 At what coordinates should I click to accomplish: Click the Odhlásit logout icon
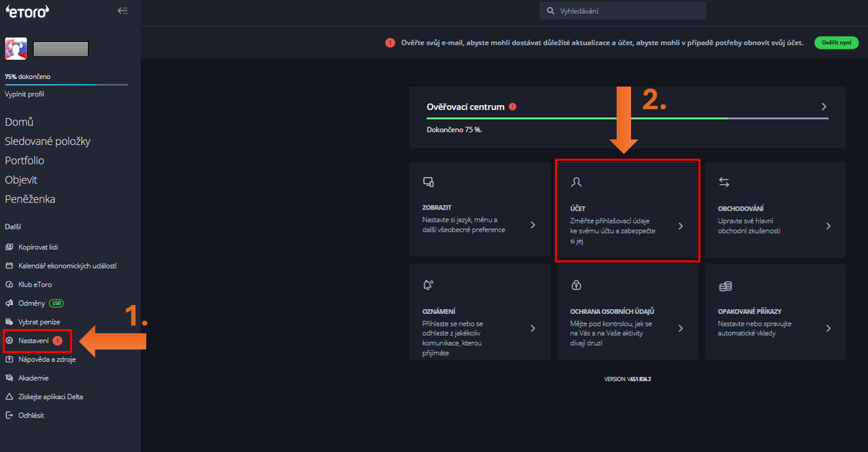click(x=9, y=415)
